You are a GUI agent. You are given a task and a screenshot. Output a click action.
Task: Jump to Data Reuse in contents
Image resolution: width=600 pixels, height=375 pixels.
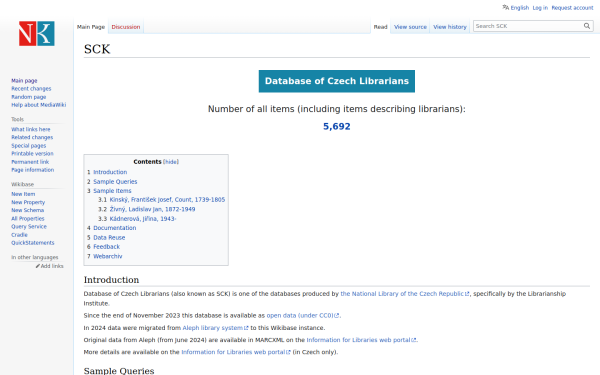click(109, 238)
